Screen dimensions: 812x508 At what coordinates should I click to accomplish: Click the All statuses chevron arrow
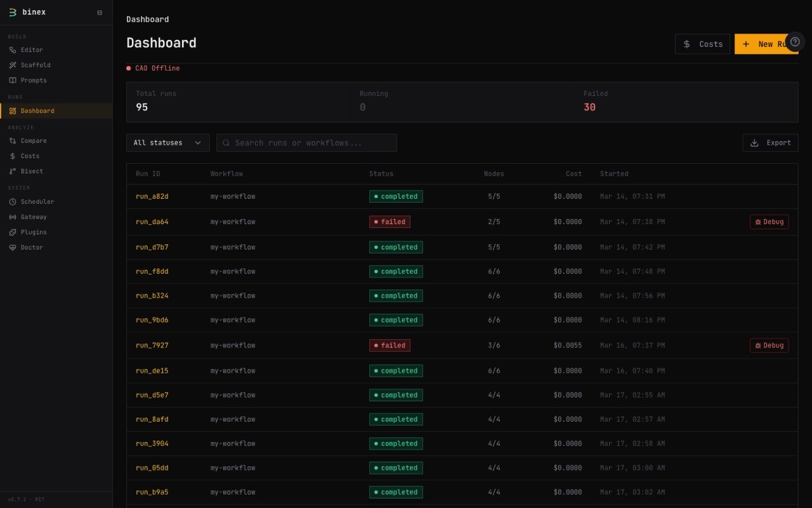pos(198,143)
